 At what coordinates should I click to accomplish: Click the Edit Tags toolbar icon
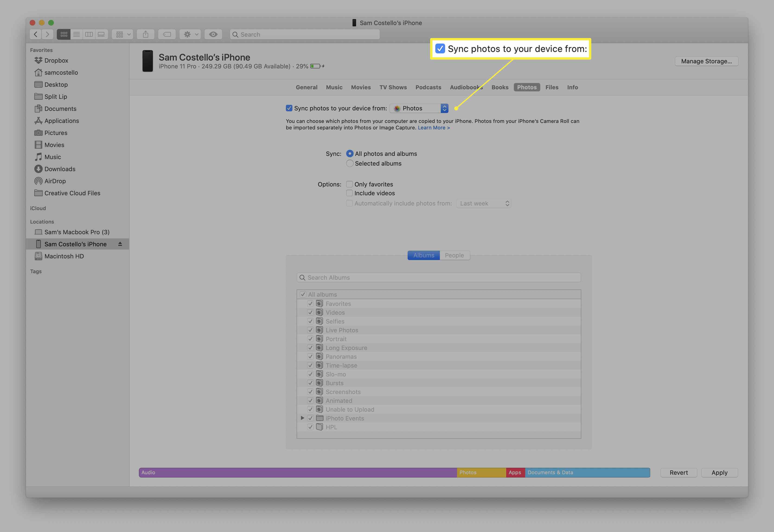167,34
